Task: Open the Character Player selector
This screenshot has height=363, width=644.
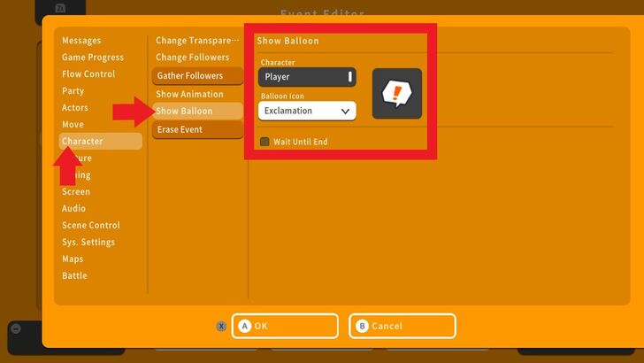Action: (x=307, y=77)
